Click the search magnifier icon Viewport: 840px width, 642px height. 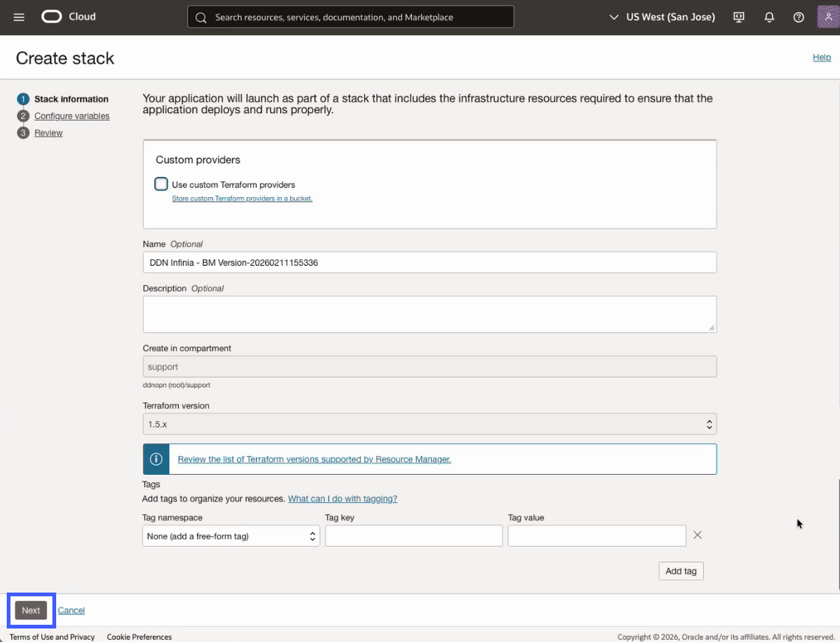[x=201, y=16]
